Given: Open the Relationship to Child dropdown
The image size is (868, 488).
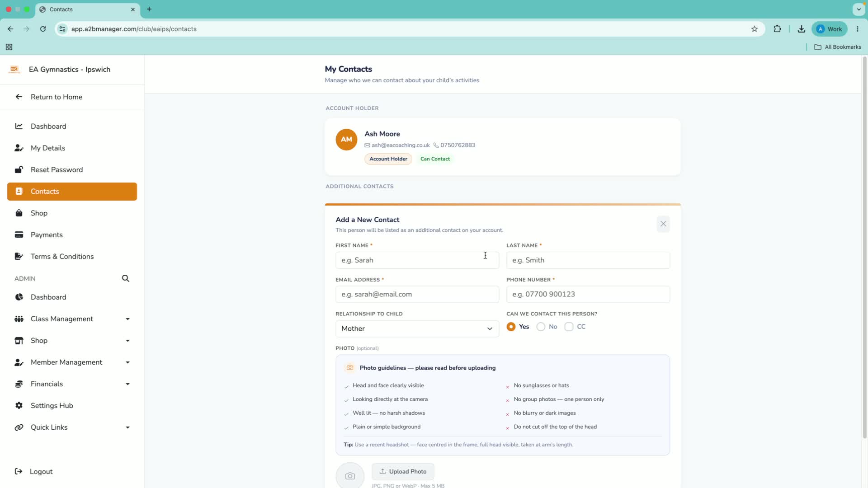Looking at the screenshot, I should click(x=417, y=328).
